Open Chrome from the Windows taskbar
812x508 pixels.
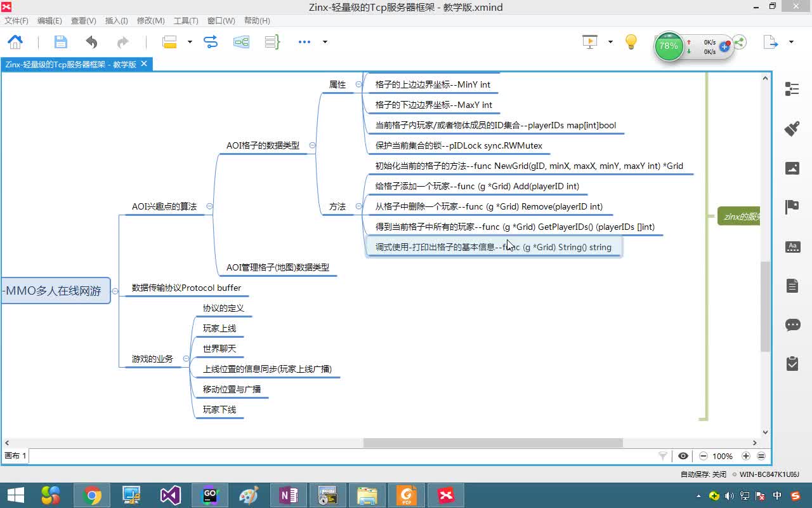click(92, 495)
